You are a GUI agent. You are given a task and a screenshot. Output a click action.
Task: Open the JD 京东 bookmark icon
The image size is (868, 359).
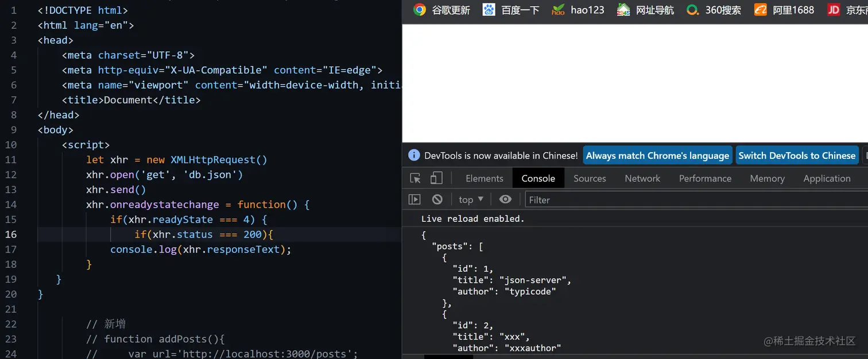(x=834, y=10)
